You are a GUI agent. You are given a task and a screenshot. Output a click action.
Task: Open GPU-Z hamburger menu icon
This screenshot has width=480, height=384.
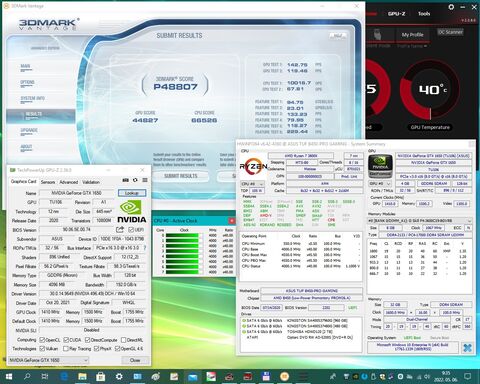[x=145, y=180]
